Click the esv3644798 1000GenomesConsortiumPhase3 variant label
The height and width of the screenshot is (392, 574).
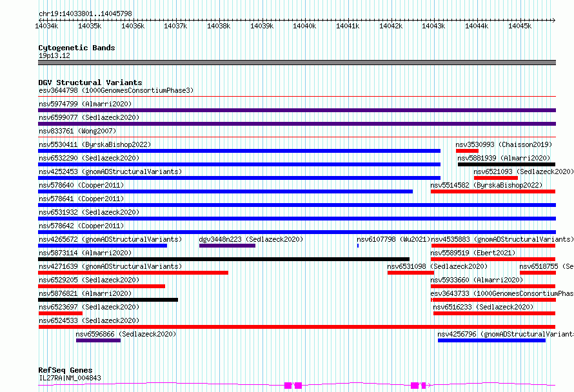pyautogui.click(x=116, y=90)
